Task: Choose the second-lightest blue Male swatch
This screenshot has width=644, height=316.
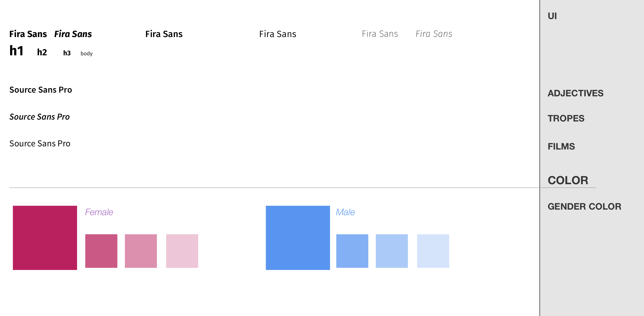Action: [x=392, y=251]
